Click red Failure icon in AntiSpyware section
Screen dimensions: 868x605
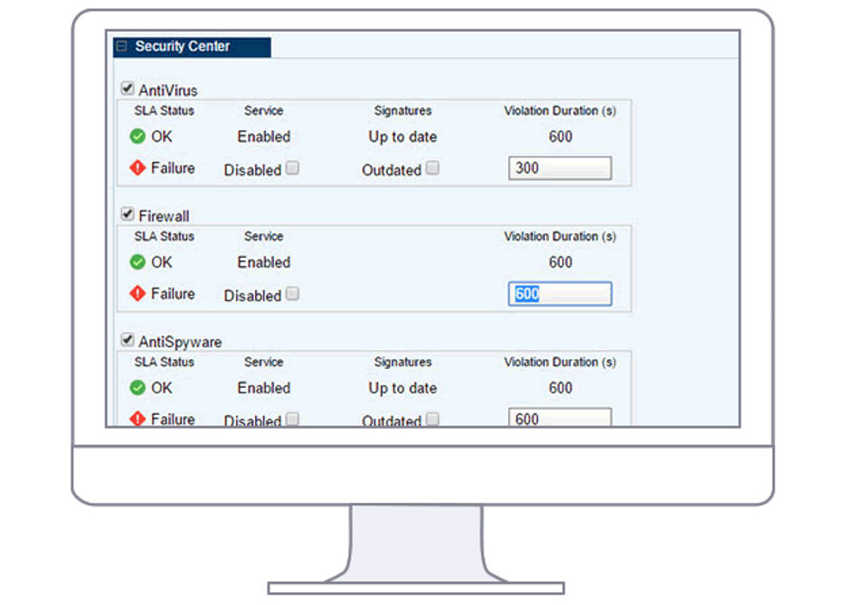[137, 419]
